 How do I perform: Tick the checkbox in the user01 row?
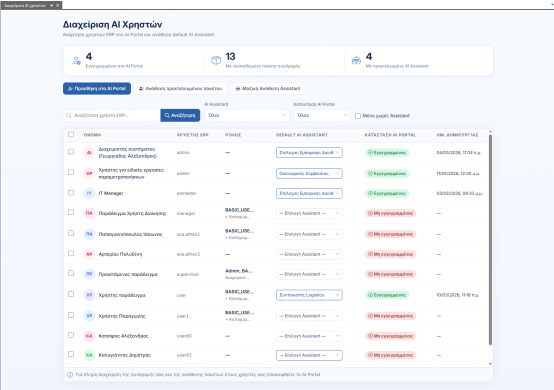click(x=71, y=354)
